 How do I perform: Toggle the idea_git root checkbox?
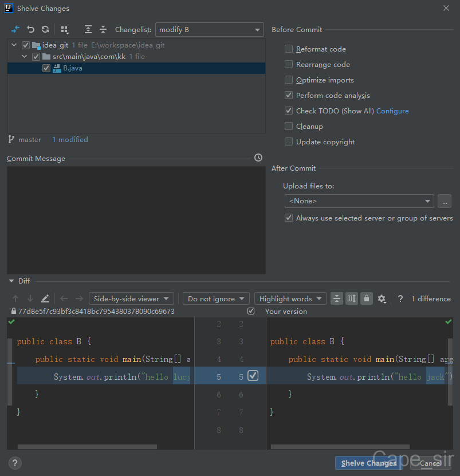26,45
